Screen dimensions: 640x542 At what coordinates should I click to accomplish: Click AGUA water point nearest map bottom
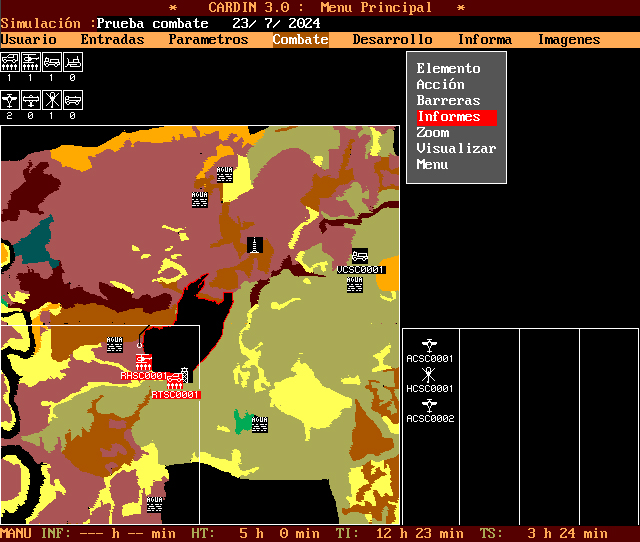154,504
